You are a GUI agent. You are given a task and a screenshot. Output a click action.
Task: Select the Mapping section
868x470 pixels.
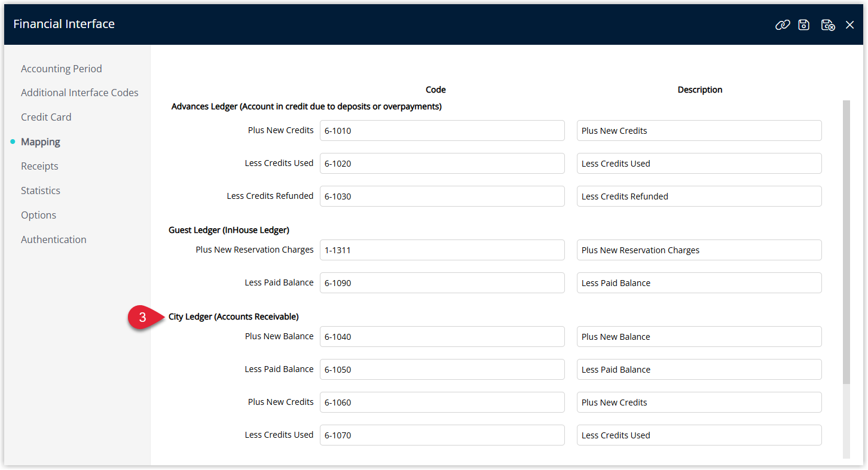[41, 142]
